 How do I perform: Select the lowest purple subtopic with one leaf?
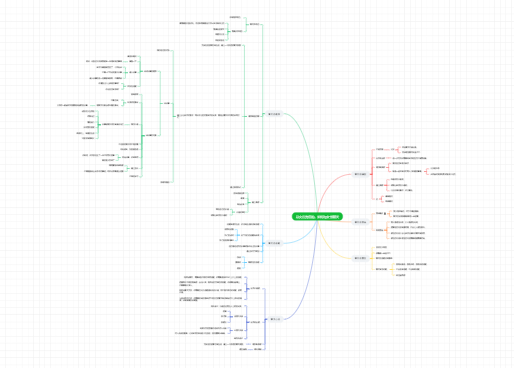[258, 349]
